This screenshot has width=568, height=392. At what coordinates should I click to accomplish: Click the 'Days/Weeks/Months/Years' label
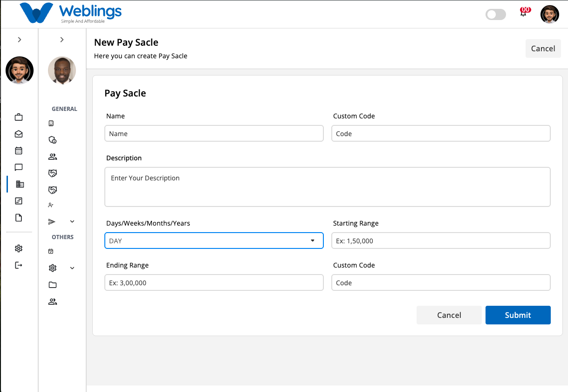click(x=148, y=223)
